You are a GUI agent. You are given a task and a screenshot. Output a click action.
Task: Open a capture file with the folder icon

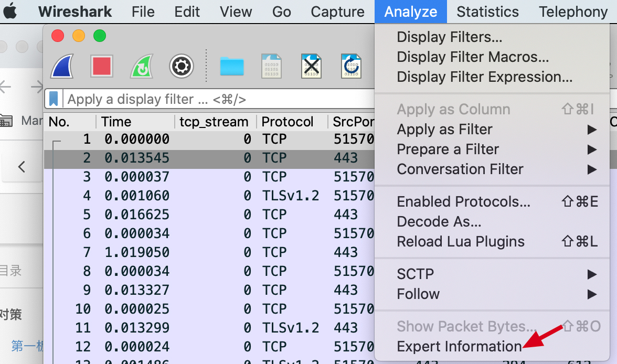click(232, 67)
